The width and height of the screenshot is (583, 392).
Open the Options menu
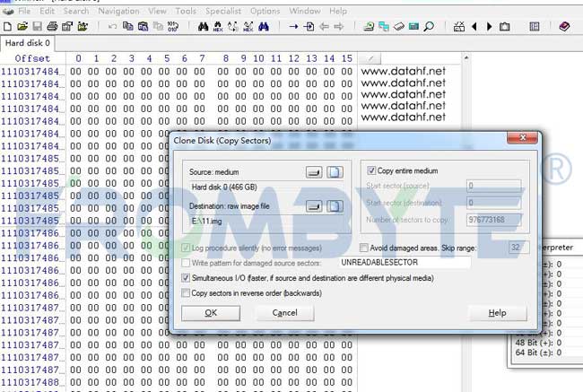(265, 11)
